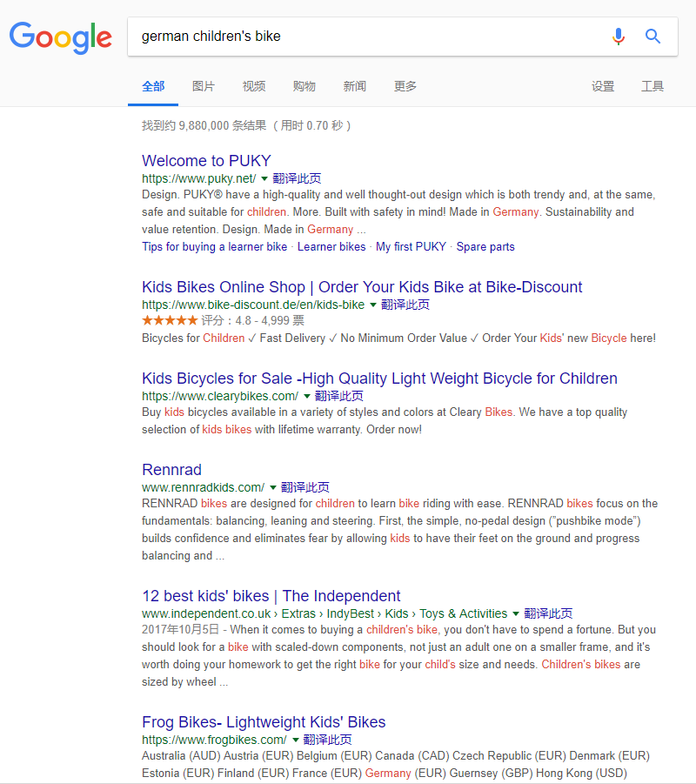Select the 全部 results tab
This screenshot has height=784, width=696.
153,86
